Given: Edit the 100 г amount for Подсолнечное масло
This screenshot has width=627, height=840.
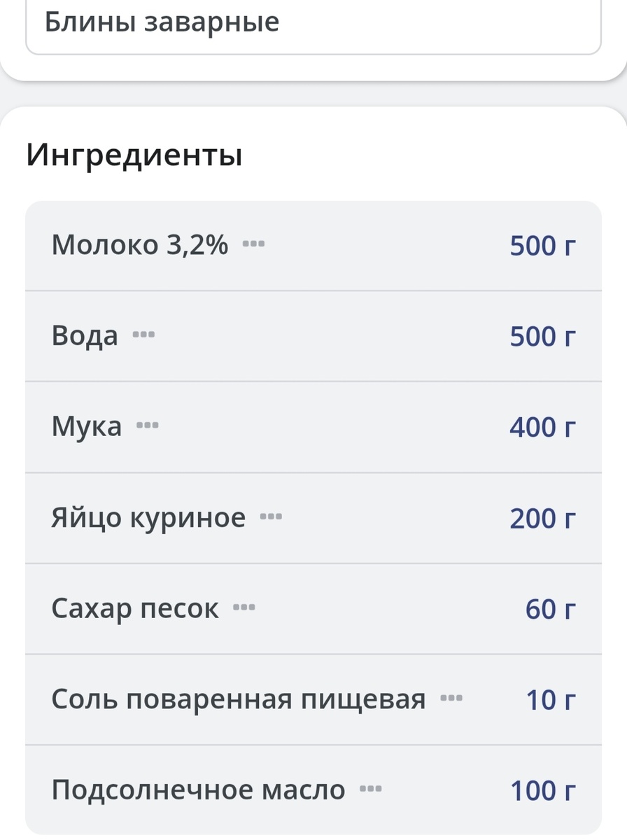Looking at the screenshot, I should (543, 791).
